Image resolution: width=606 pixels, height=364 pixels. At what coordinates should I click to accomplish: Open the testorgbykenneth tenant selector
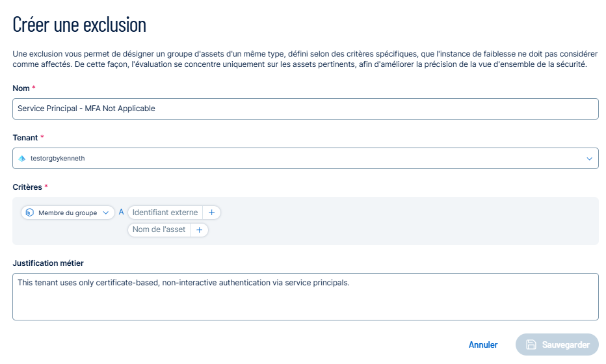(306, 159)
